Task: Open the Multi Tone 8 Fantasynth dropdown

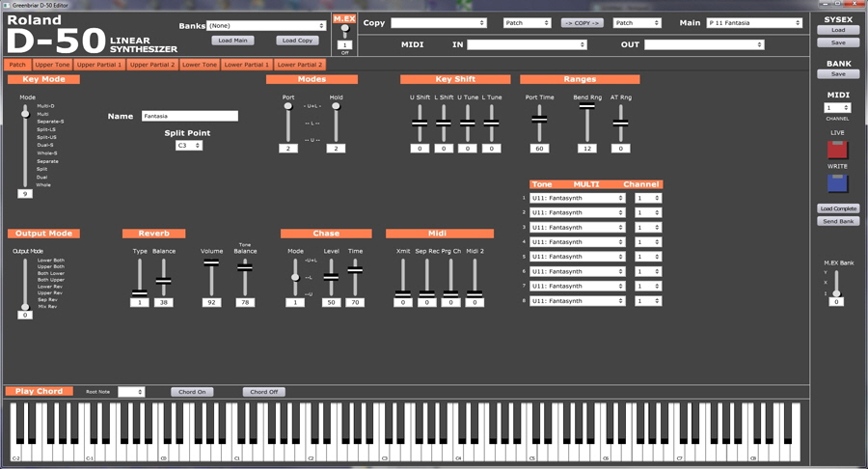Action: click(578, 301)
